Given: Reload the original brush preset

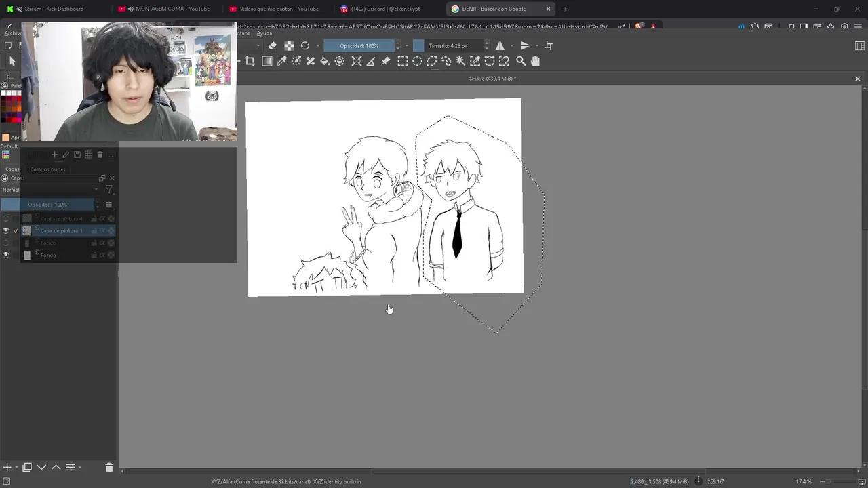Looking at the screenshot, I should [305, 45].
